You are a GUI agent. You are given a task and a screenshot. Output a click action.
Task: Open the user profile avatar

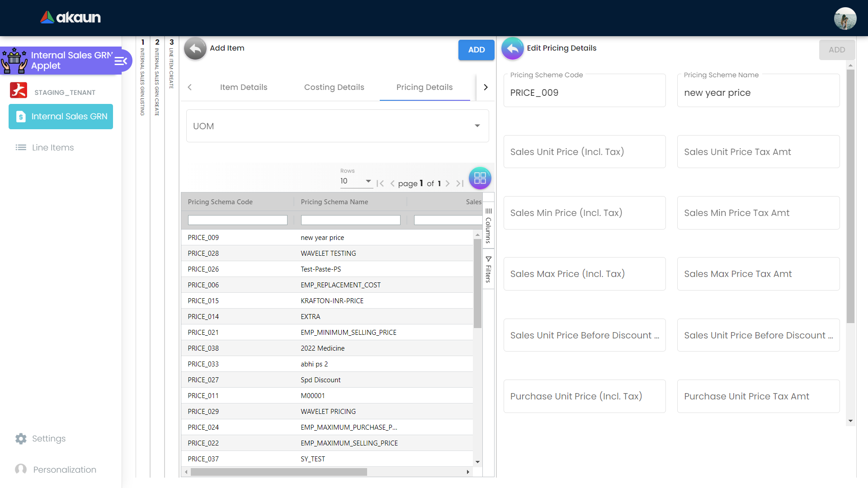845,19
